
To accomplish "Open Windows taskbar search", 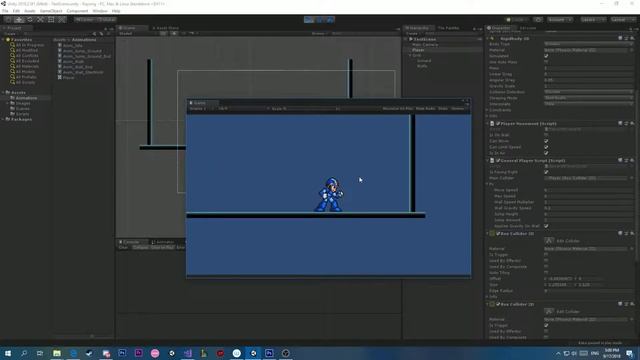I will [x=24, y=353].
